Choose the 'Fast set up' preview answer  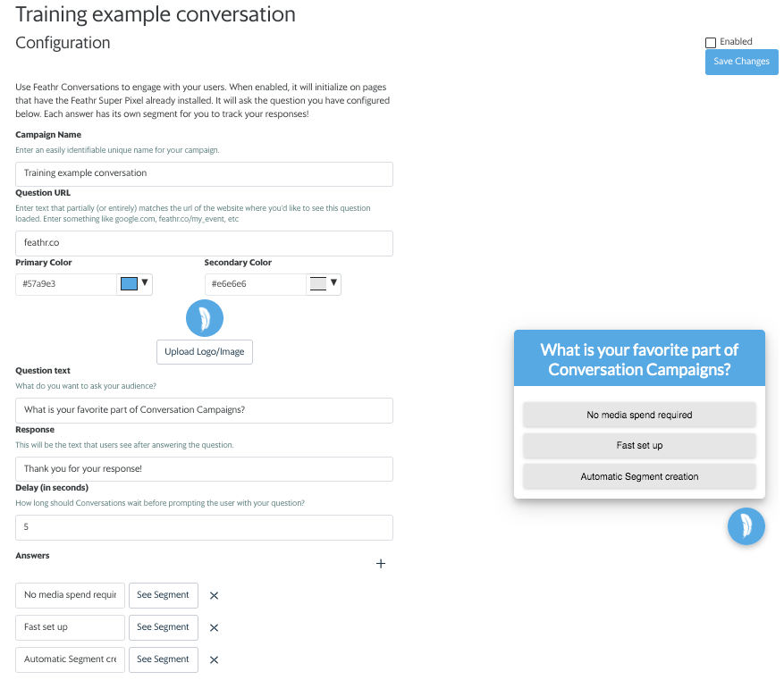coord(639,445)
